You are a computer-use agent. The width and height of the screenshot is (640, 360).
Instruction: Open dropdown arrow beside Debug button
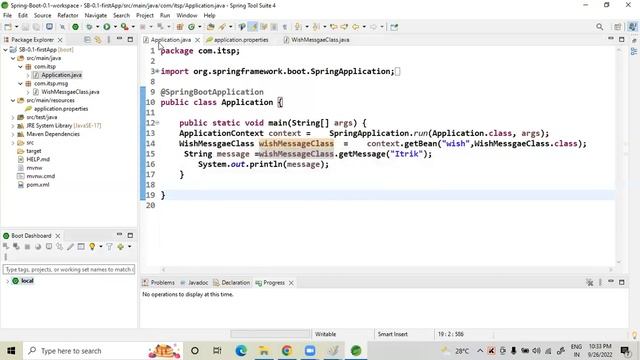click(x=98, y=27)
